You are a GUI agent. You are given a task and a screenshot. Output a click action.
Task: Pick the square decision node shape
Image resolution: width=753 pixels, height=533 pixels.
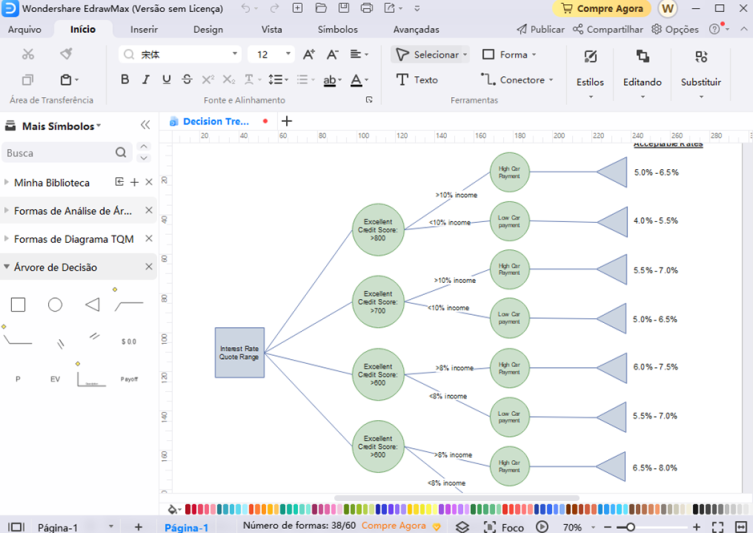(18, 305)
